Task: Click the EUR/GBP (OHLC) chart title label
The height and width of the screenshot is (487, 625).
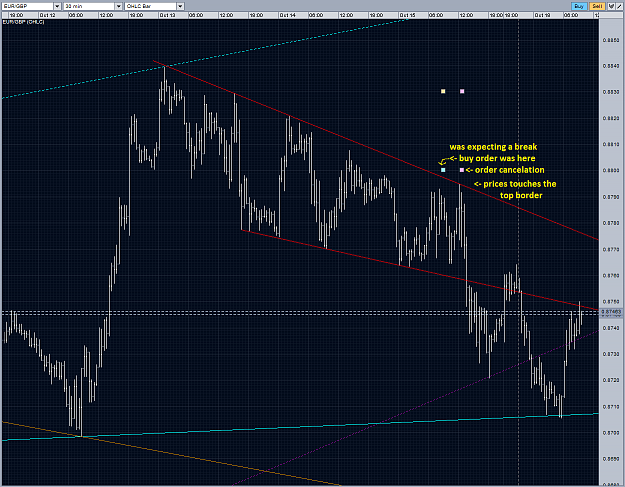Action: click(x=24, y=22)
